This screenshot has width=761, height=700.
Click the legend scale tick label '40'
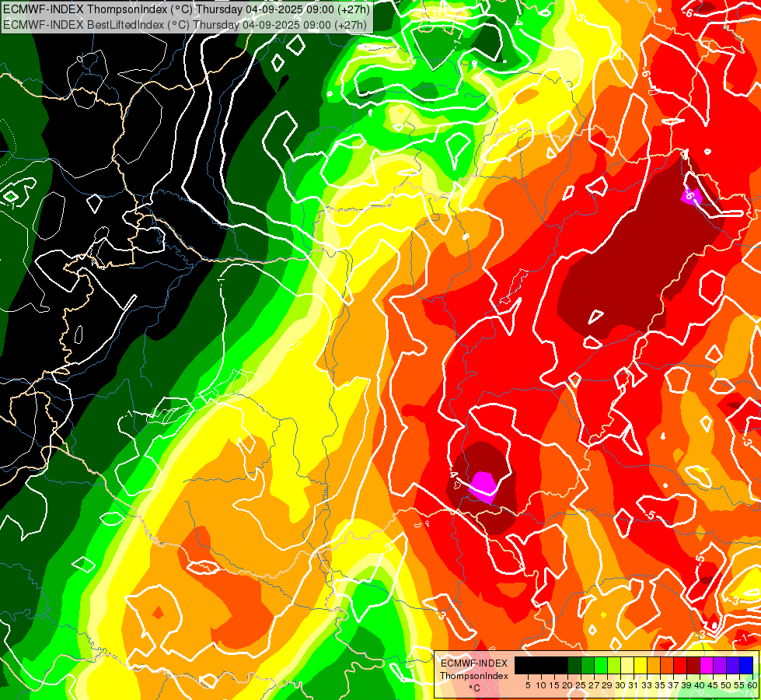[700, 685]
